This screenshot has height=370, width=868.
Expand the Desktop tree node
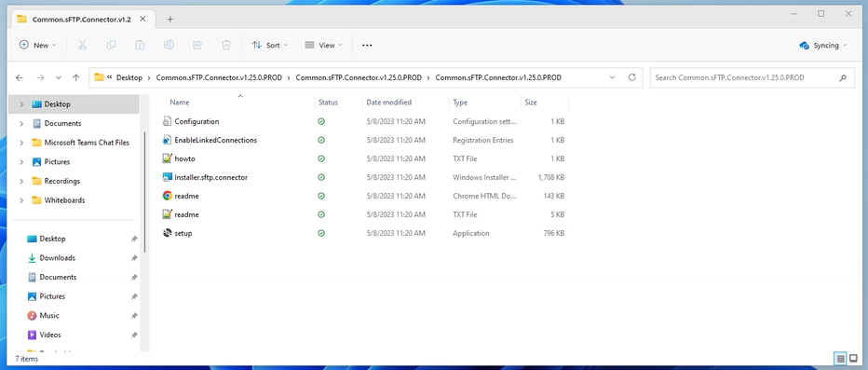click(21, 104)
